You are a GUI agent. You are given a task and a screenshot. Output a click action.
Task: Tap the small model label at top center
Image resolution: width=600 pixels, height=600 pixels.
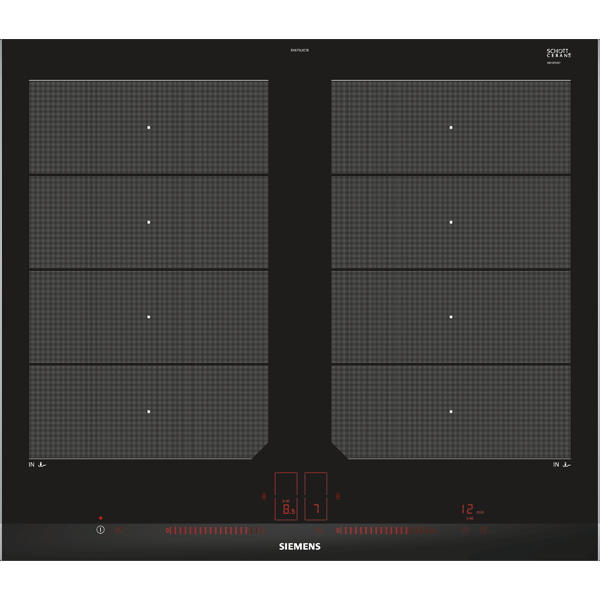coord(299,50)
